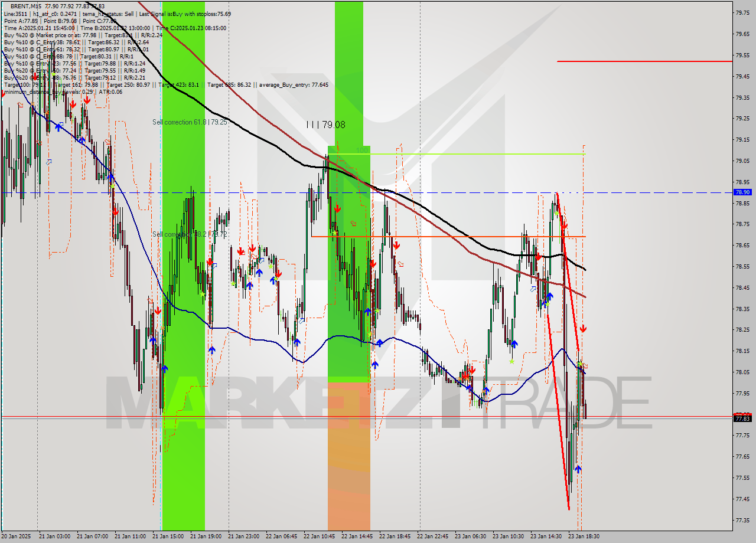Viewport: 756px width, 543px height.
Task: Click the line with Target:80.97 entry 78.32
Action: click(x=76, y=49)
